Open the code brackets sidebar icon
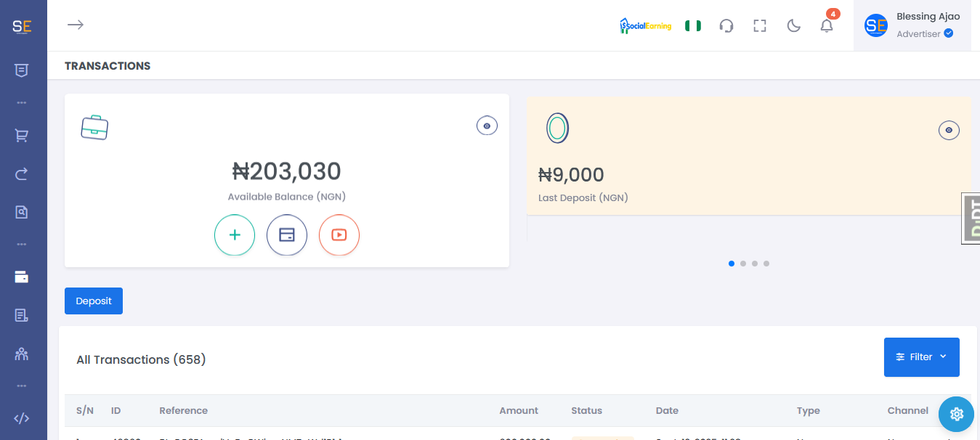 point(22,417)
